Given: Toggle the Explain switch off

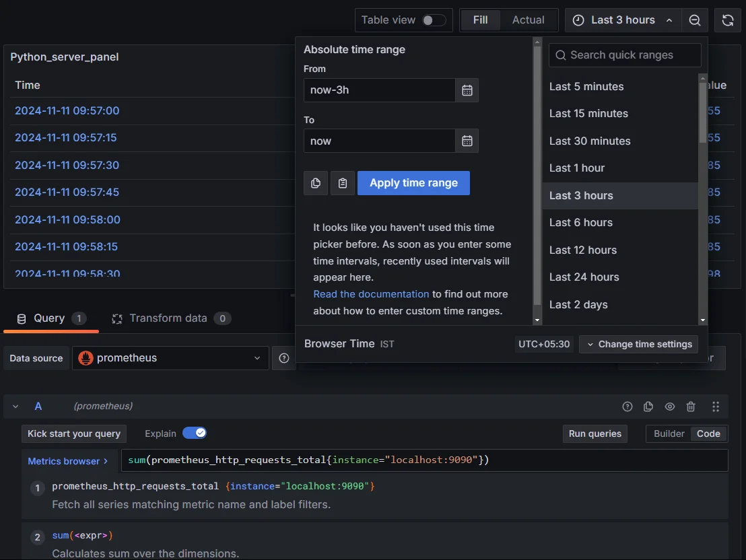Looking at the screenshot, I should click(x=194, y=433).
